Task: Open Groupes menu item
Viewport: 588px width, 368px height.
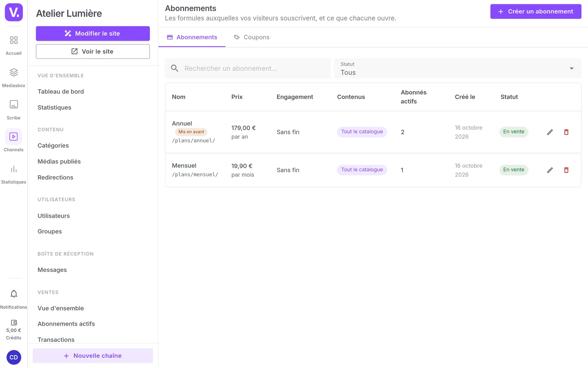Action: pyautogui.click(x=50, y=231)
